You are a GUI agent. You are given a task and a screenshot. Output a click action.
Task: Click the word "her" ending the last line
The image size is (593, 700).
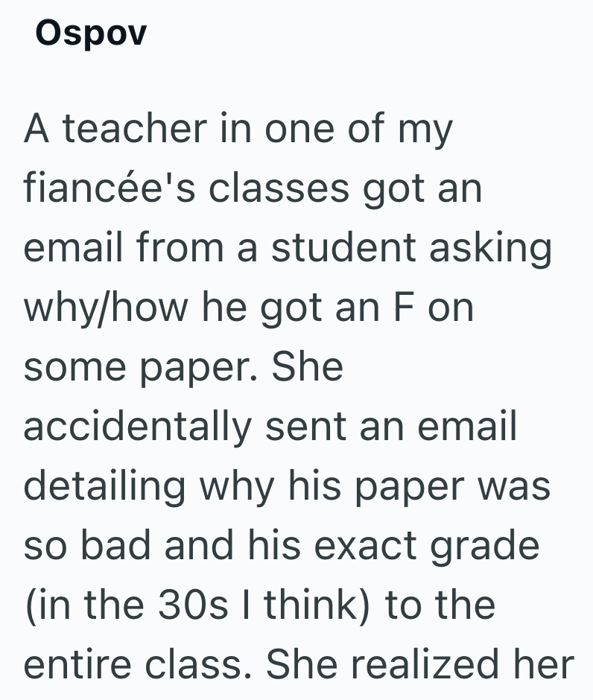[543, 666]
